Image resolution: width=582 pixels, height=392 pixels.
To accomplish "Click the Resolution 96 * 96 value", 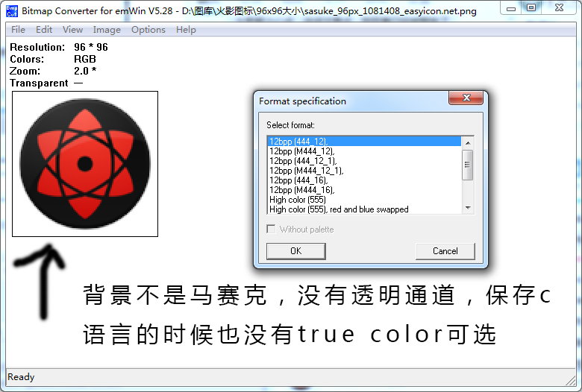I will [x=91, y=47].
